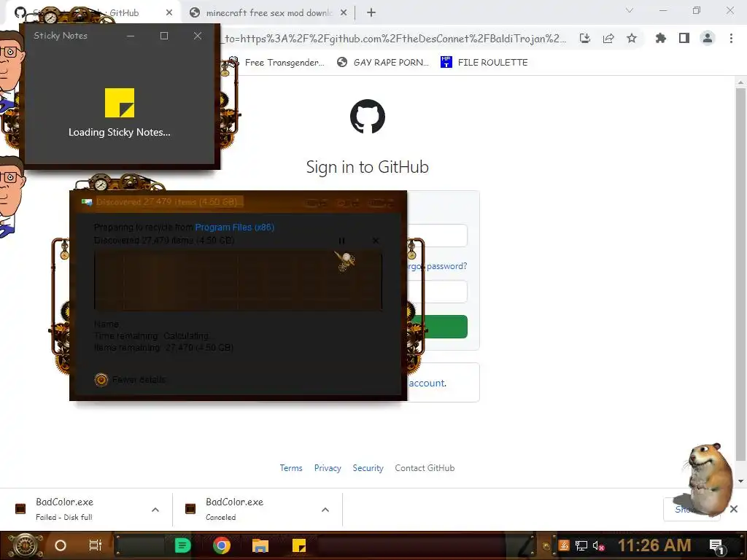Open the Chrome three-dot menu
The image size is (747, 560).
(x=731, y=38)
